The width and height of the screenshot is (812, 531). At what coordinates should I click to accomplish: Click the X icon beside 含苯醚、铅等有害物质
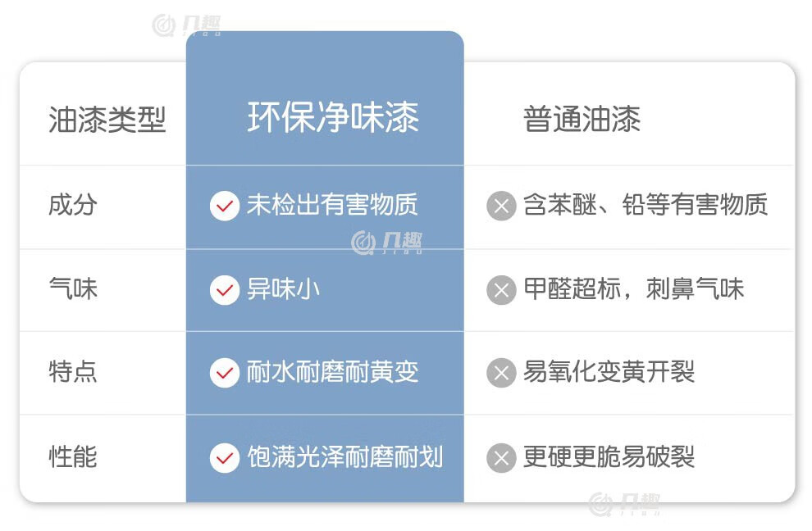click(501, 206)
